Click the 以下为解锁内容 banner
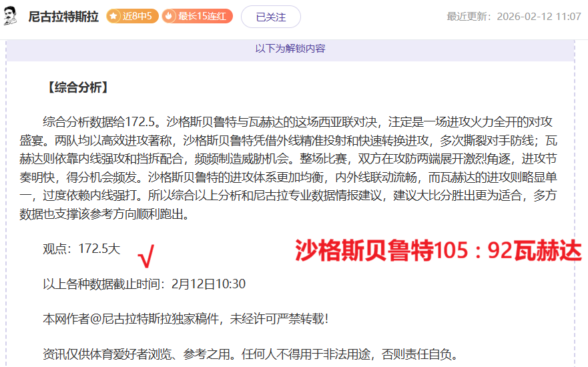 pyautogui.click(x=290, y=48)
